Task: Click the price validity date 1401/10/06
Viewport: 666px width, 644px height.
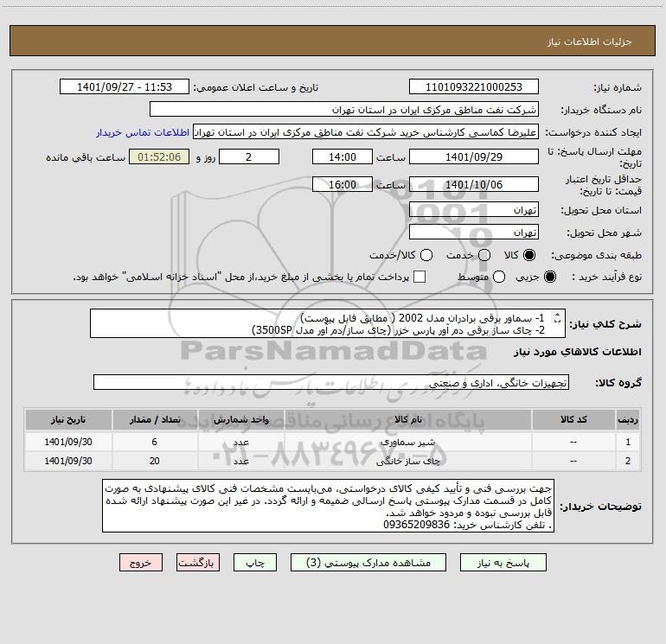Action: (x=474, y=184)
